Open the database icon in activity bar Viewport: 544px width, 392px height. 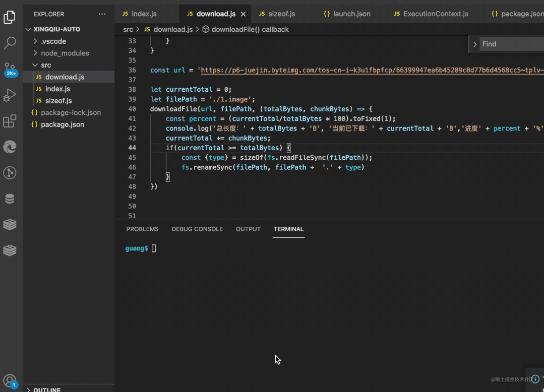[10, 199]
